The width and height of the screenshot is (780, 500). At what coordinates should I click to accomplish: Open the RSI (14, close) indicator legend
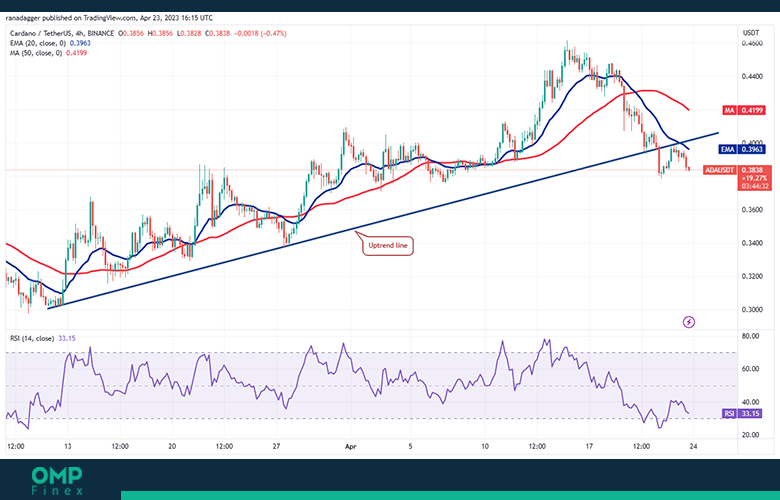[x=43, y=338]
